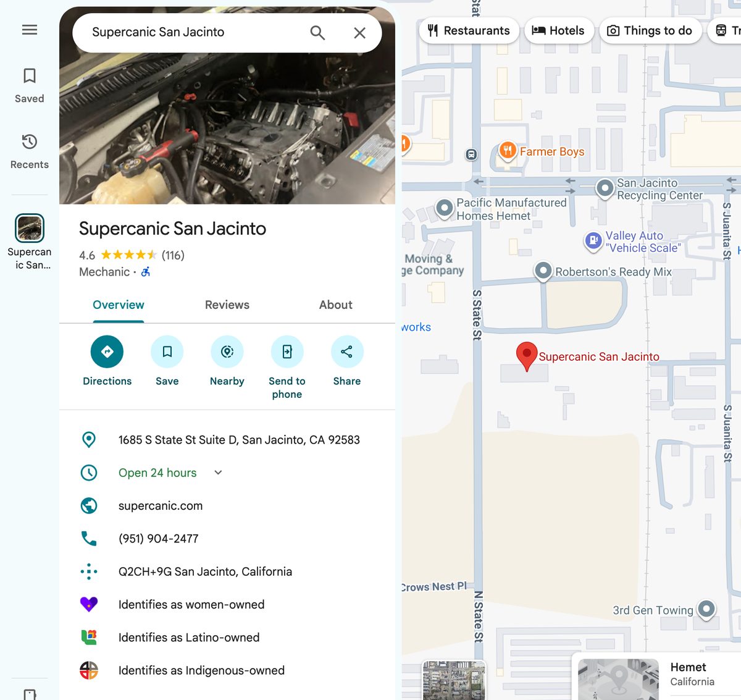Click the search magnifier icon
741x700 pixels.
coord(317,33)
